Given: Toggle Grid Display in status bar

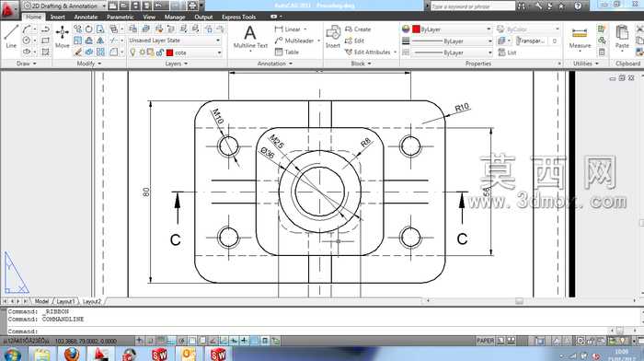Looking at the screenshot, I should 161,341.
